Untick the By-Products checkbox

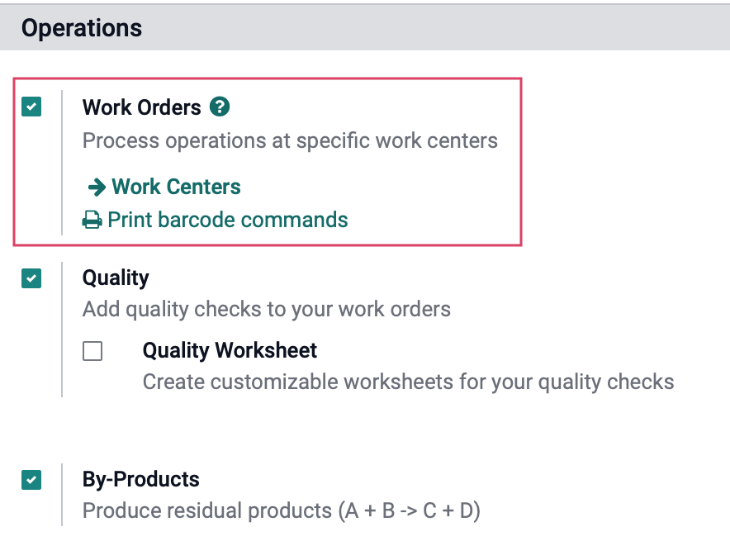pyautogui.click(x=31, y=480)
